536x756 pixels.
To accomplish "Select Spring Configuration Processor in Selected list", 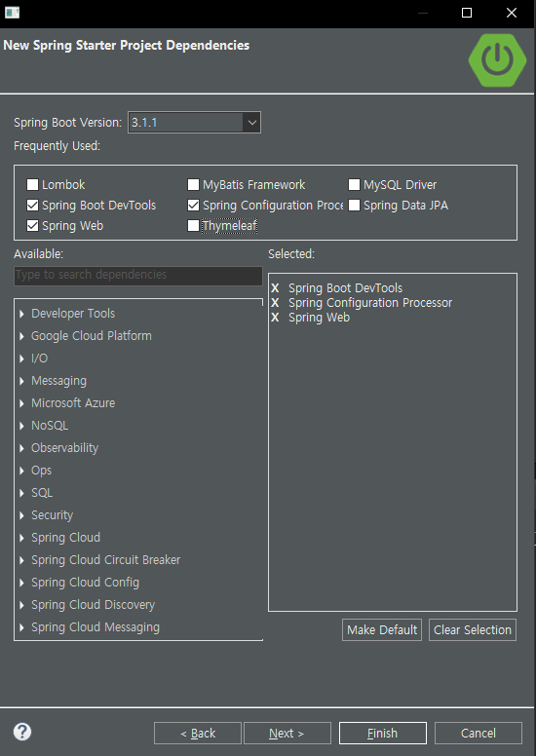I will 370,303.
